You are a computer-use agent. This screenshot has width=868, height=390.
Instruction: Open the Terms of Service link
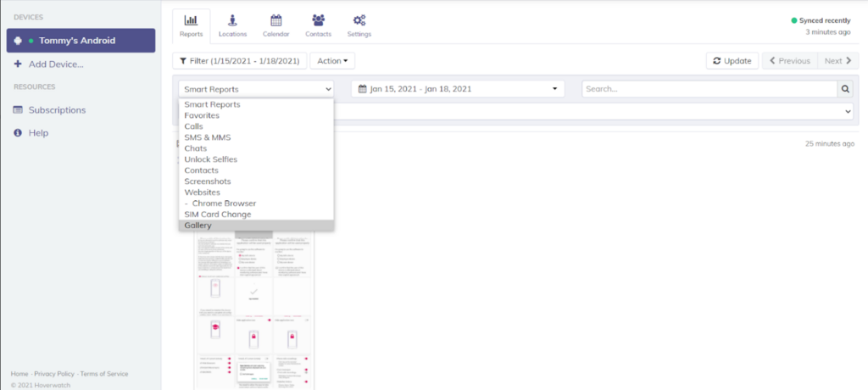pos(104,374)
